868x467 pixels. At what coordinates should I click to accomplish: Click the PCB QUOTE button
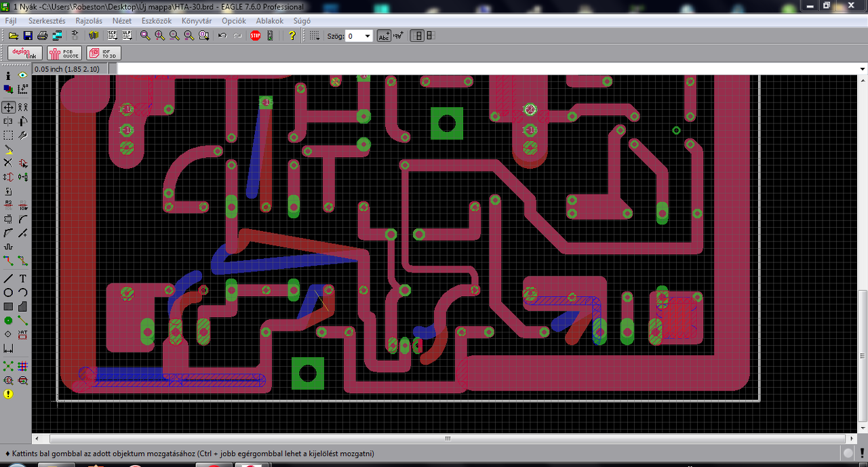[64, 53]
